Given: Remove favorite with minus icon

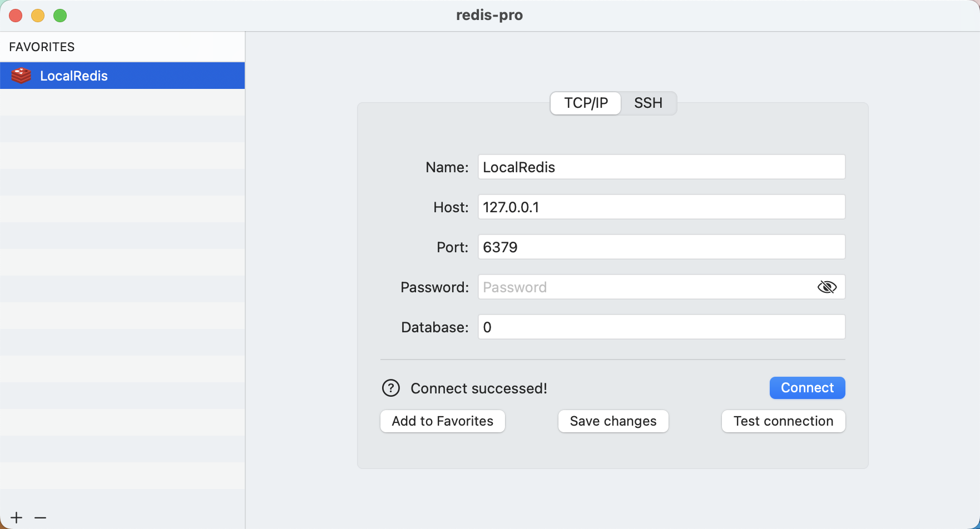Looking at the screenshot, I should [40, 518].
